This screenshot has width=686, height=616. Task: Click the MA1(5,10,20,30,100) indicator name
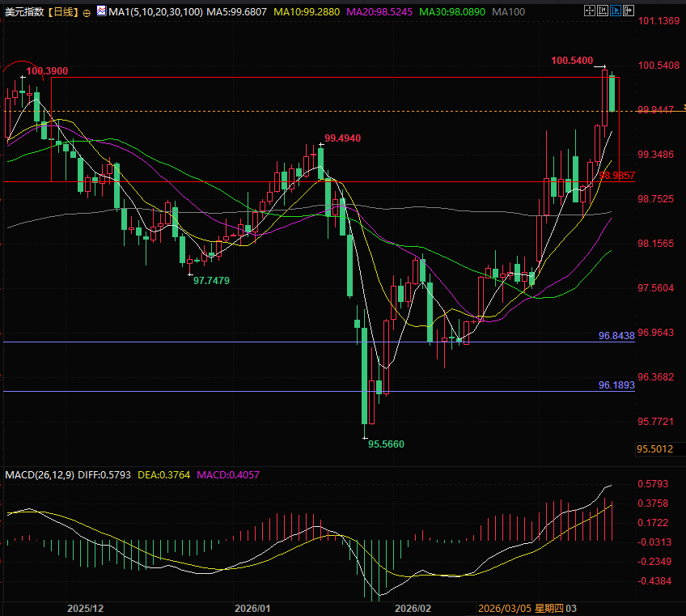click(x=156, y=12)
